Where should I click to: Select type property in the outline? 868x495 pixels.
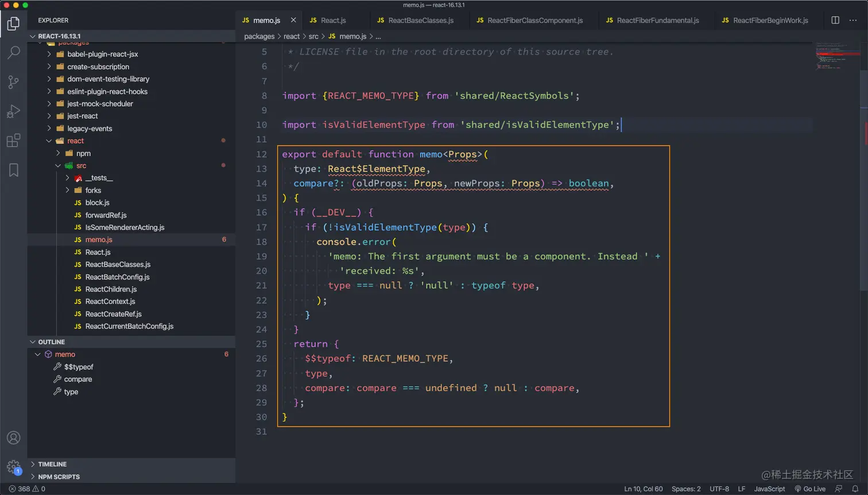[x=131, y=392]
